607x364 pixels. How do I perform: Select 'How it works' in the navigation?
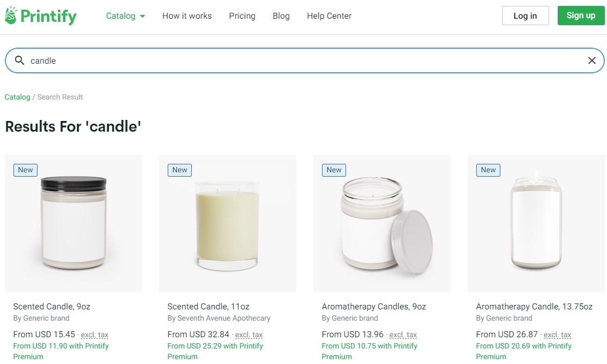click(187, 16)
